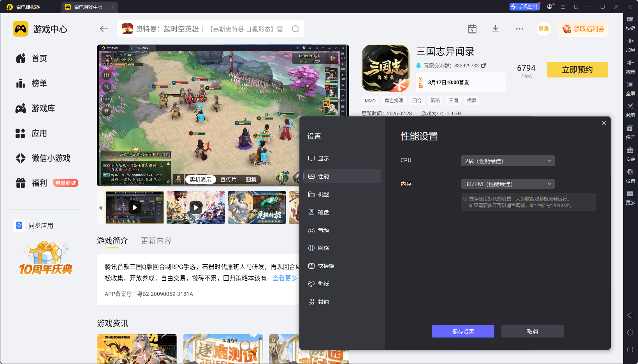Image resolution: width=638 pixels, height=364 pixels.
Task: Open the three-dots more options menu
Action: pos(519,29)
